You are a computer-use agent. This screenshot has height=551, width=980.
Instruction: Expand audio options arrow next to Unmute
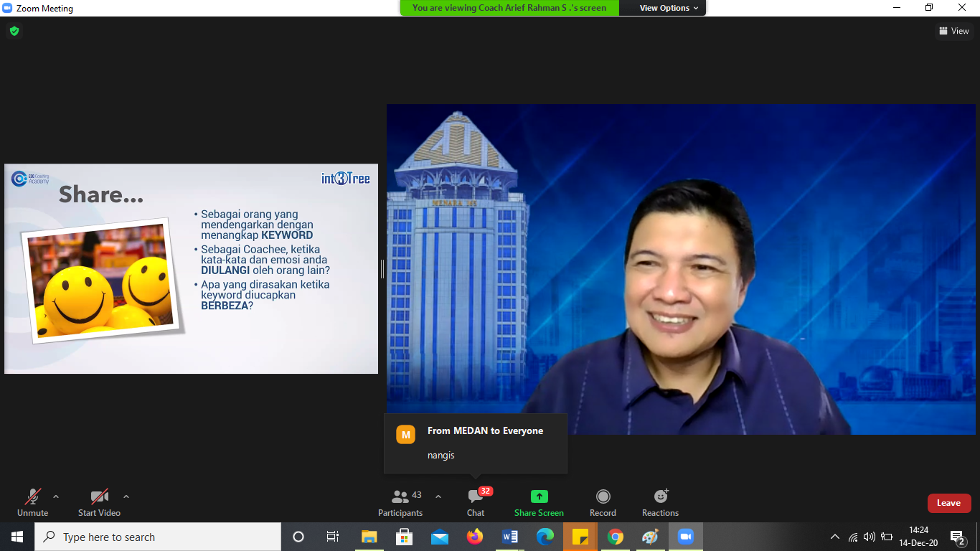(x=56, y=496)
